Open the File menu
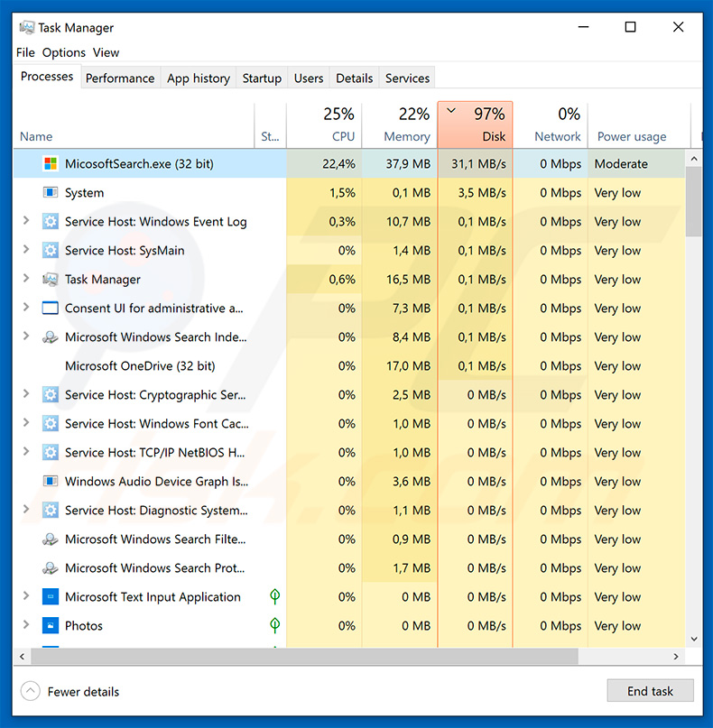713x728 pixels. (x=25, y=52)
